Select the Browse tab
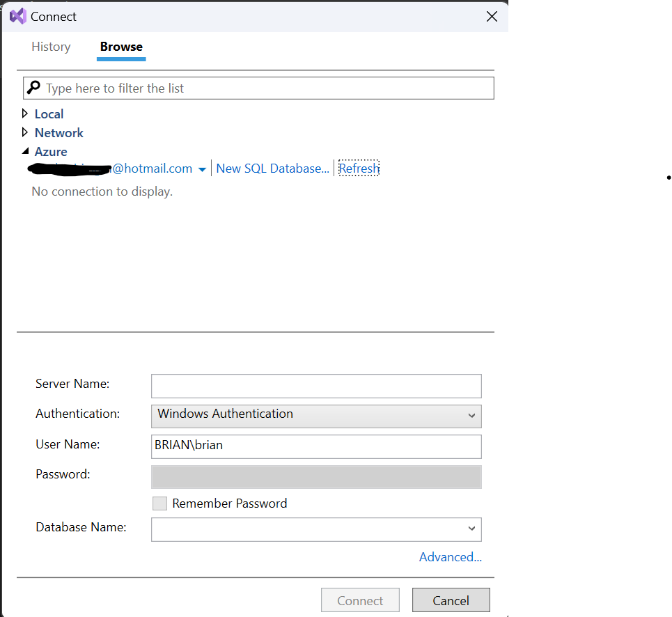Image resolution: width=672 pixels, height=617 pixels. pos(121,47)
